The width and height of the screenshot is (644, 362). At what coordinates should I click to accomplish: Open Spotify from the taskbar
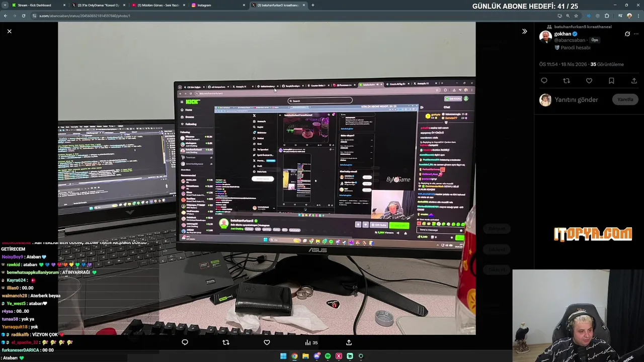tap(328, 356)
